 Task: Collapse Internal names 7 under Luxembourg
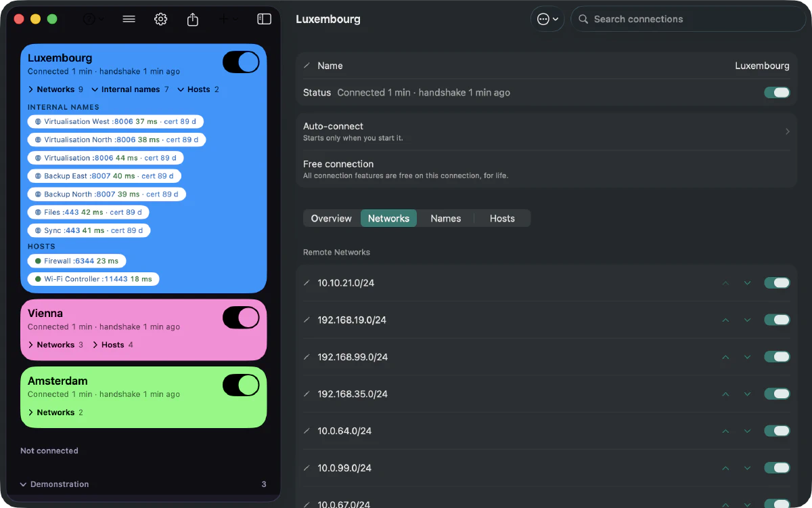130,89
